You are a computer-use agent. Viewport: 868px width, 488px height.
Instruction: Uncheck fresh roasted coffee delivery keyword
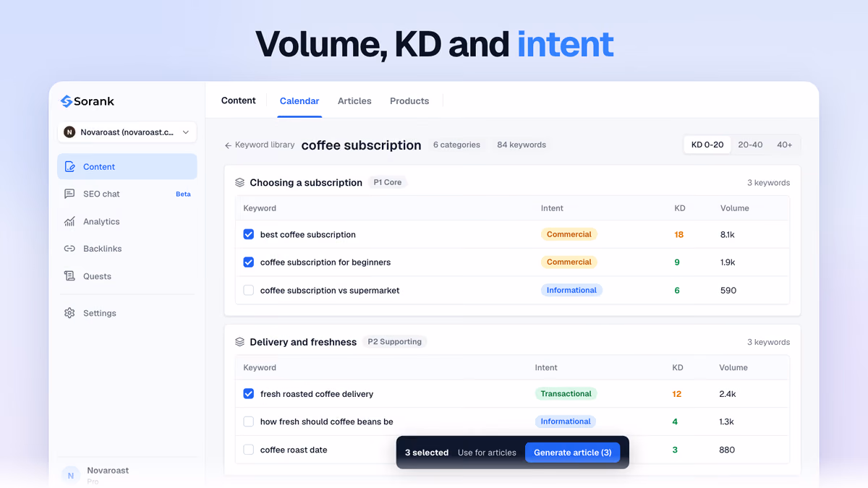click(x=249, y=394)
